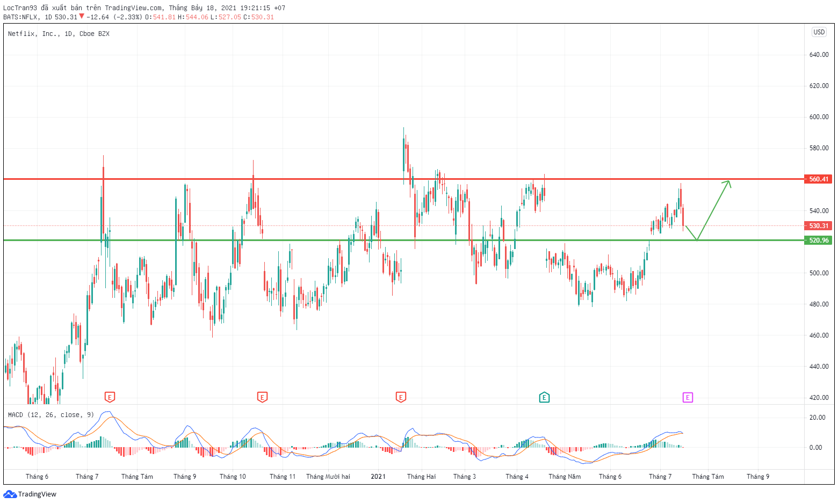Click the red 560.41 price label

point(819,179)
